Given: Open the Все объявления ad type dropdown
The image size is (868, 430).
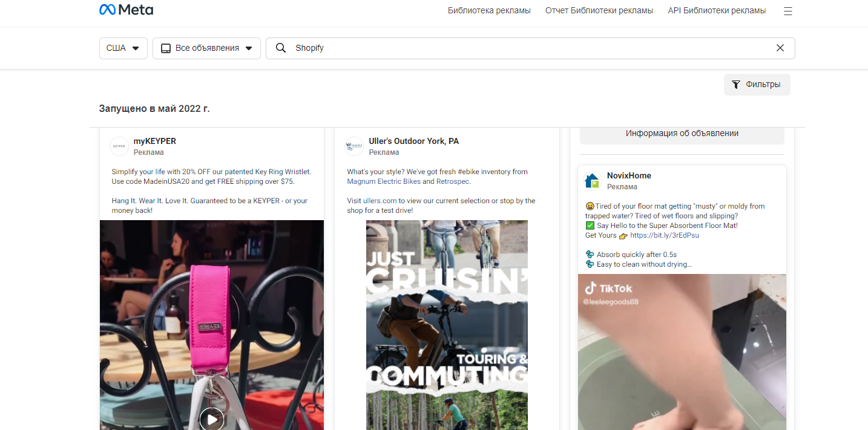Looking at the screenshot, I should (x=206, y=48).
